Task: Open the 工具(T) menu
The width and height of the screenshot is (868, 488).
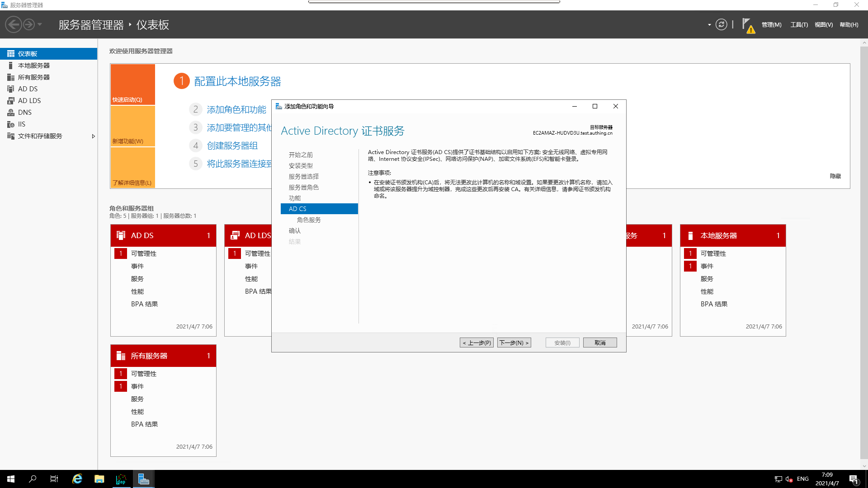Action: [x=799, y=25]
